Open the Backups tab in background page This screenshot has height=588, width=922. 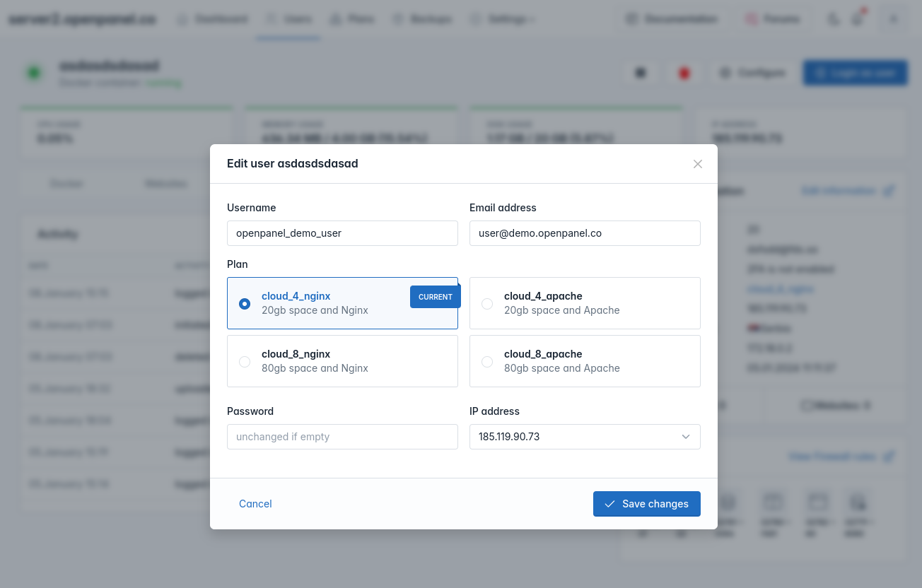pyautogui.click(x=422, y=19)
